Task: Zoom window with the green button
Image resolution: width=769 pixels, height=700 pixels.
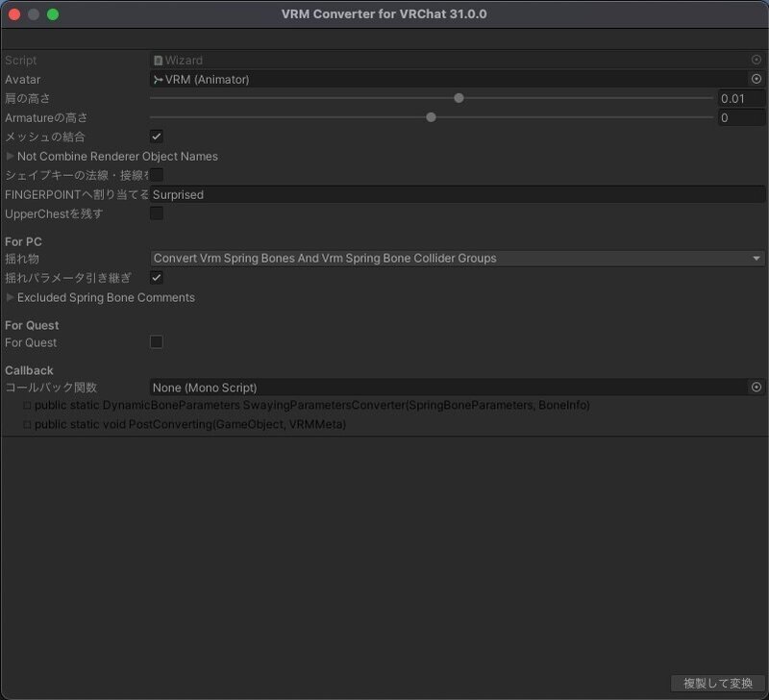Action: (x=53, y=14)
